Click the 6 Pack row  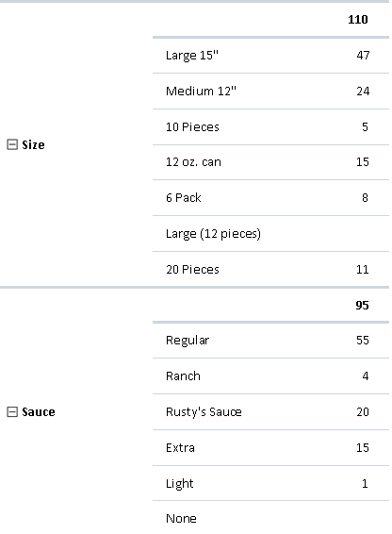coord(270,197)
